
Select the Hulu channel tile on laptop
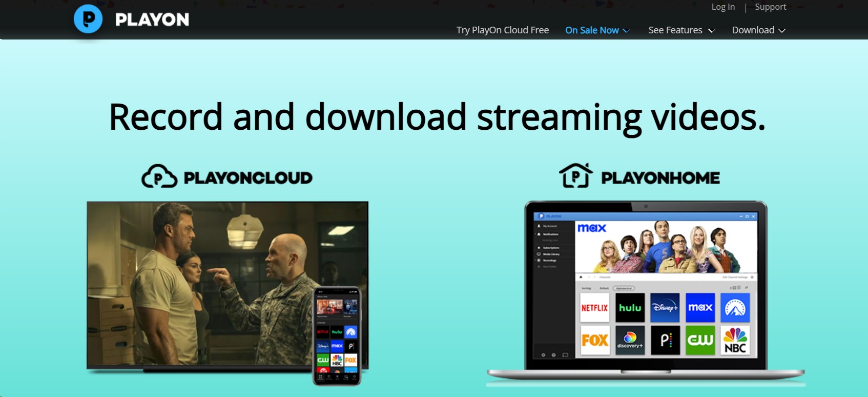tap(630, 308)
